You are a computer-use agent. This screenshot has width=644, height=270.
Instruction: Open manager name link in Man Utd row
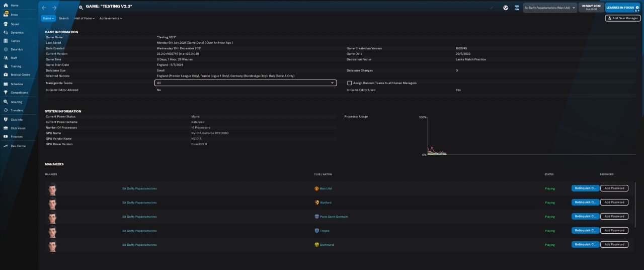(139, 188)
